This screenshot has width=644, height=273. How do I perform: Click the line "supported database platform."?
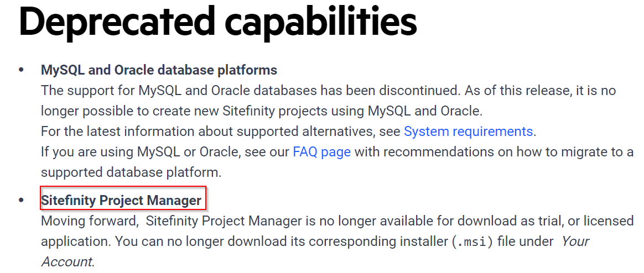pyautogui.click(x=132, y=173)
